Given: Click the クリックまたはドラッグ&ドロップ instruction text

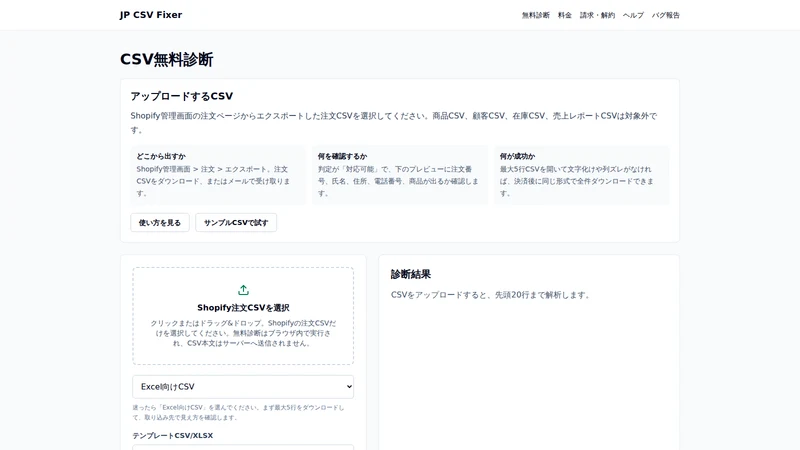Looking at the screenshot, I should tap(243, 333).
